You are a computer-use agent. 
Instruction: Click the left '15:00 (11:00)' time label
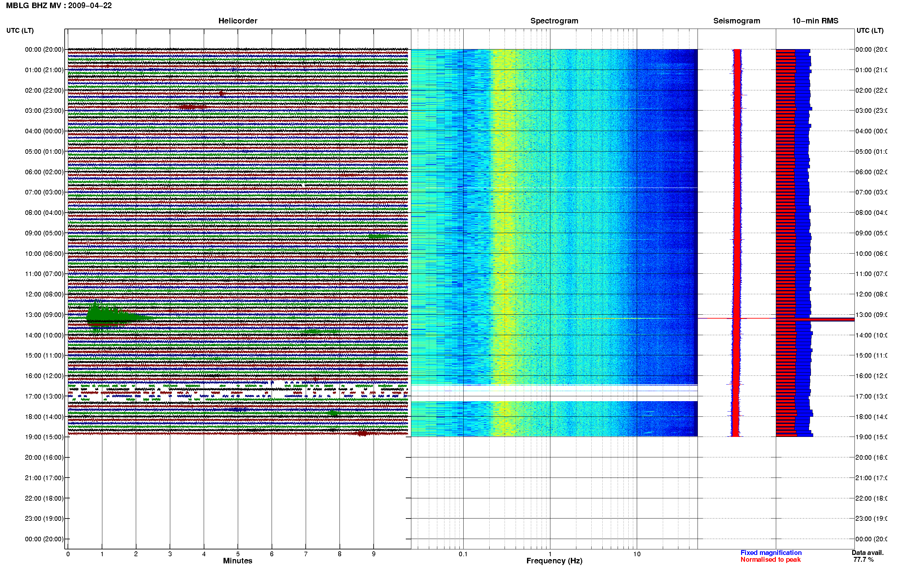(44, 355)
